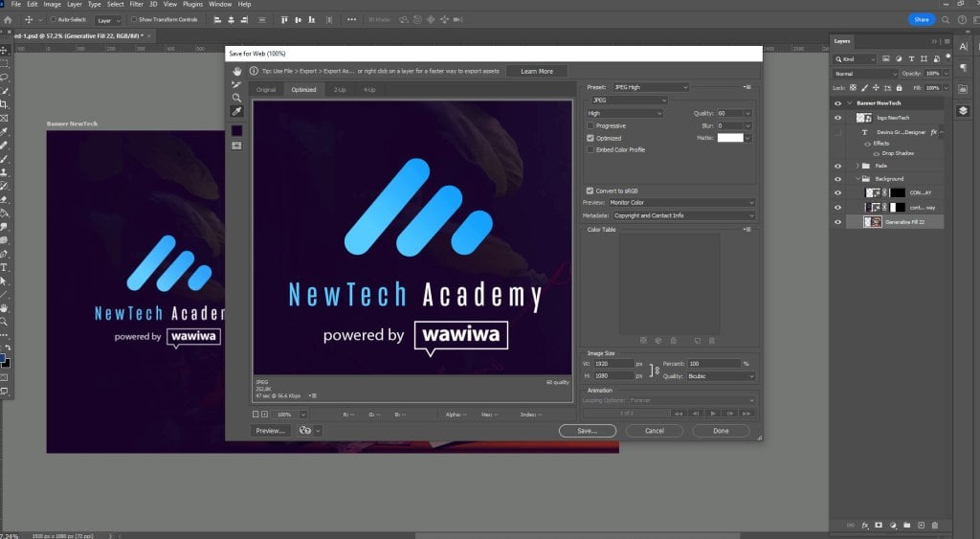Click the Preview button
Viewport: 980px width, 539px height.
coord(270,431)
